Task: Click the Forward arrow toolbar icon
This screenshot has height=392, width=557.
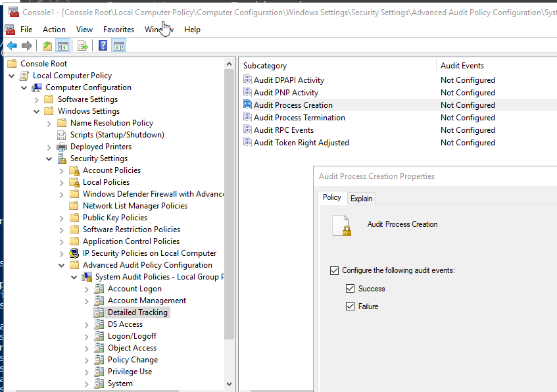Action: [27, 45]
